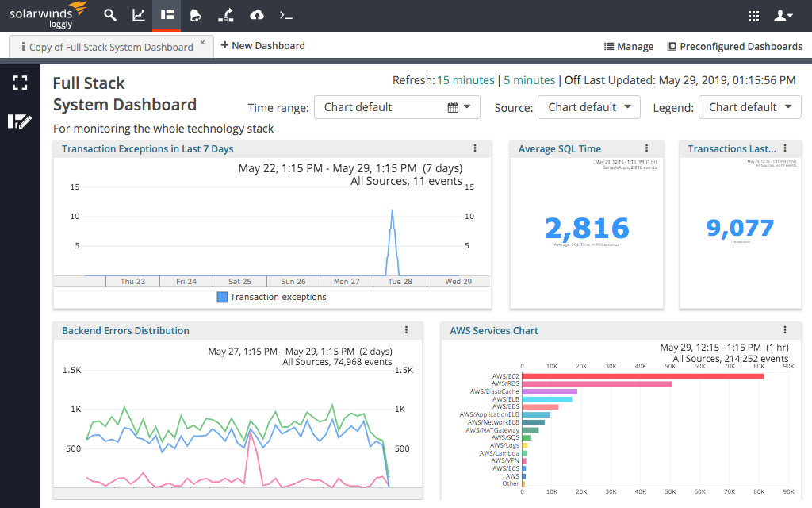
Task: Open the Legend Chart default dropdown
Action: (749, 107)
